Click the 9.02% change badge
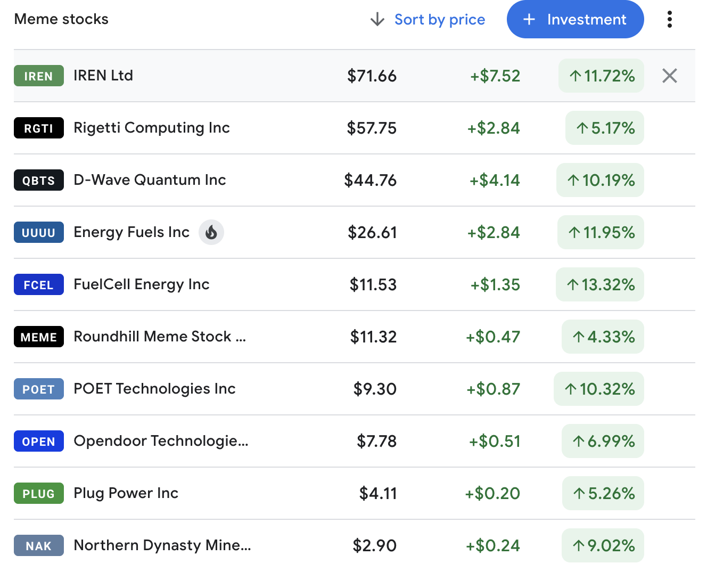This screenshot has height=588, width=707. 603,545
